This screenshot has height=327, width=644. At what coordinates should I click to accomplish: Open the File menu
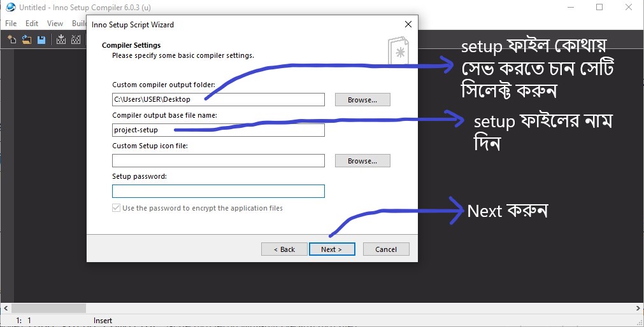(x=11, y=24)
